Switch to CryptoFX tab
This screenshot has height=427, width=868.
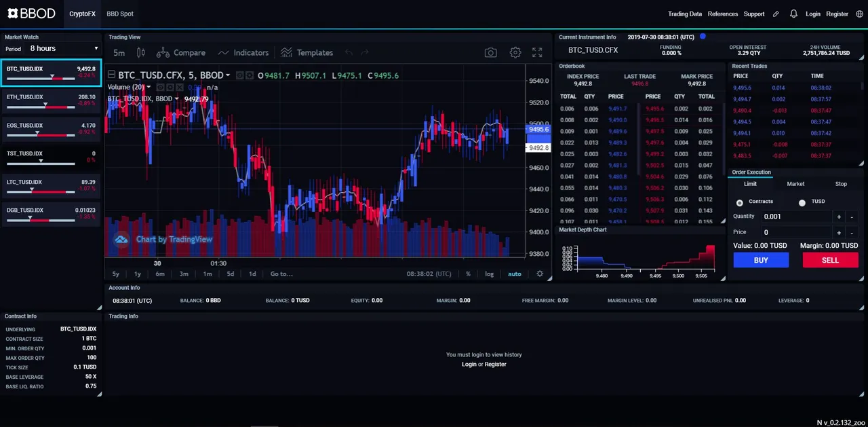pos(82,14)
